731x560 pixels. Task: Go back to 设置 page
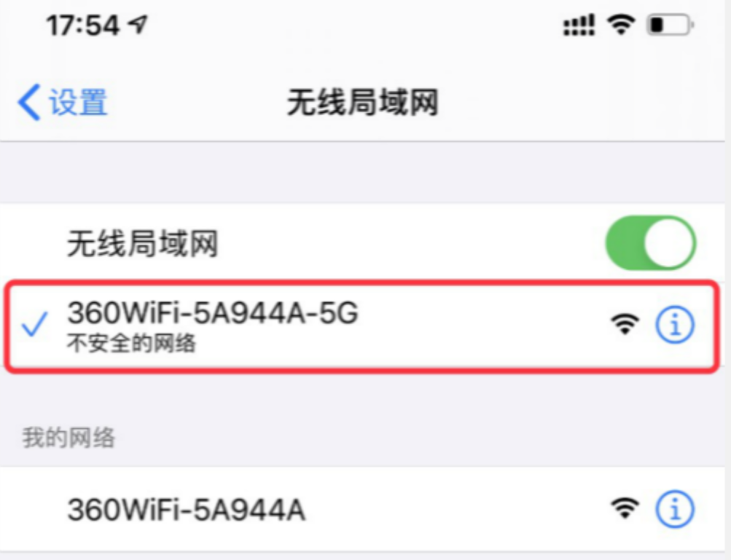tap(63, 102)
